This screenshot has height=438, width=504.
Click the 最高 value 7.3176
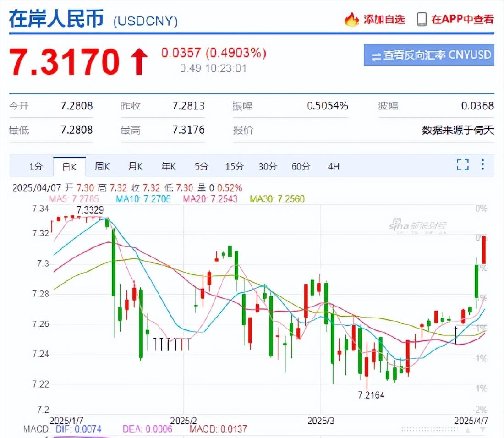[188, 130]
